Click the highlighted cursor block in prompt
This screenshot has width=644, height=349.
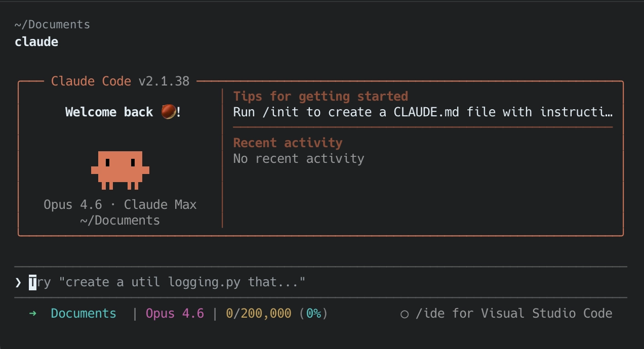pos(33,282)
